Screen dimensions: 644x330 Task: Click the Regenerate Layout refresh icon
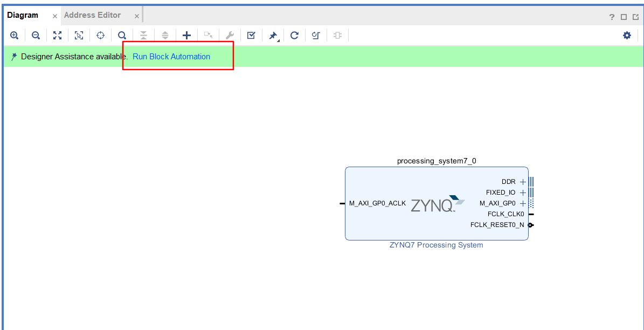click(294, 35)
